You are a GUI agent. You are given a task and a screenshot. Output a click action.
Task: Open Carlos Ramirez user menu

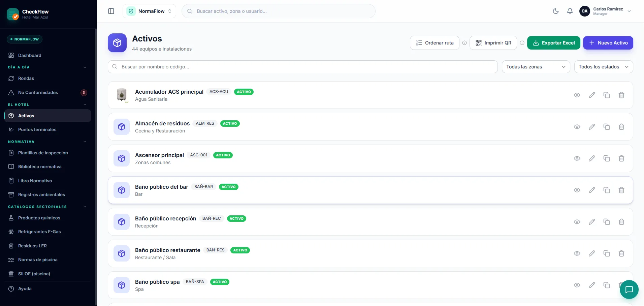click(605, 11)
